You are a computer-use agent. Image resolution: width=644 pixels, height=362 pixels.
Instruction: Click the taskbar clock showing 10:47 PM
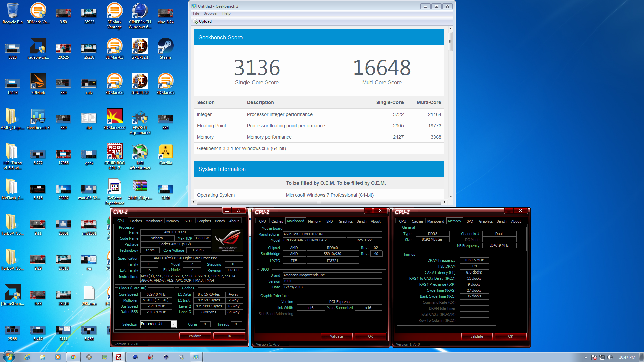627,357
